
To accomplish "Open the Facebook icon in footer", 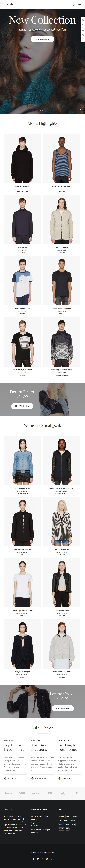I will pos(34,859).
